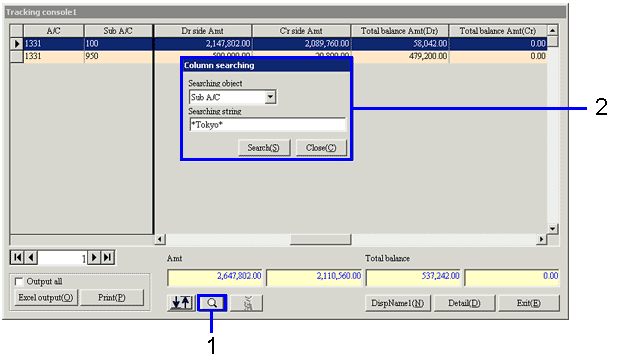Select A/C cell 1331 in second row
This screenshot has height=363, width=618.
click(54, 56)
